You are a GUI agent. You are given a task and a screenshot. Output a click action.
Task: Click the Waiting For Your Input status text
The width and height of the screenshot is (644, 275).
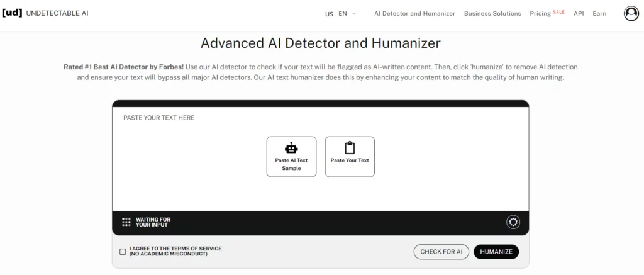[x=153, y=222]
